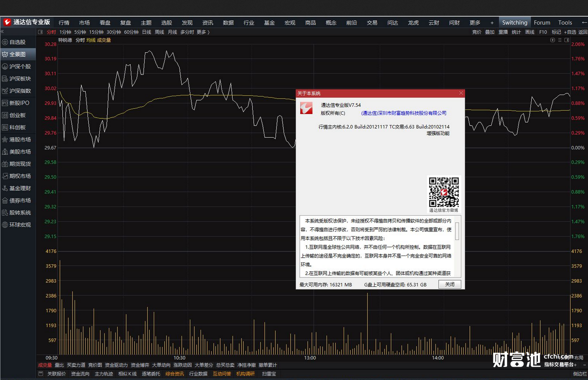This screenshot has width=588, height=380.
Task: Click the QR code in About dialog
Action: (444, 192)
